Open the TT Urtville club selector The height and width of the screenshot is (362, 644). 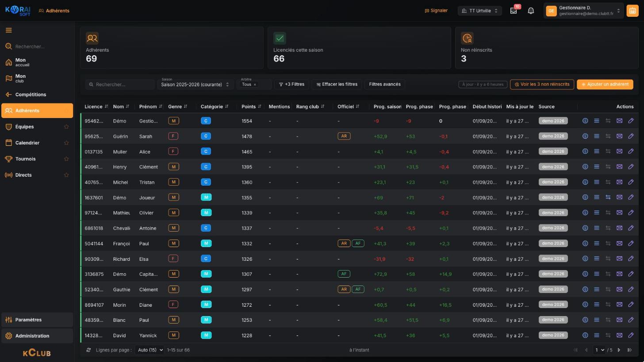[479, 11]
